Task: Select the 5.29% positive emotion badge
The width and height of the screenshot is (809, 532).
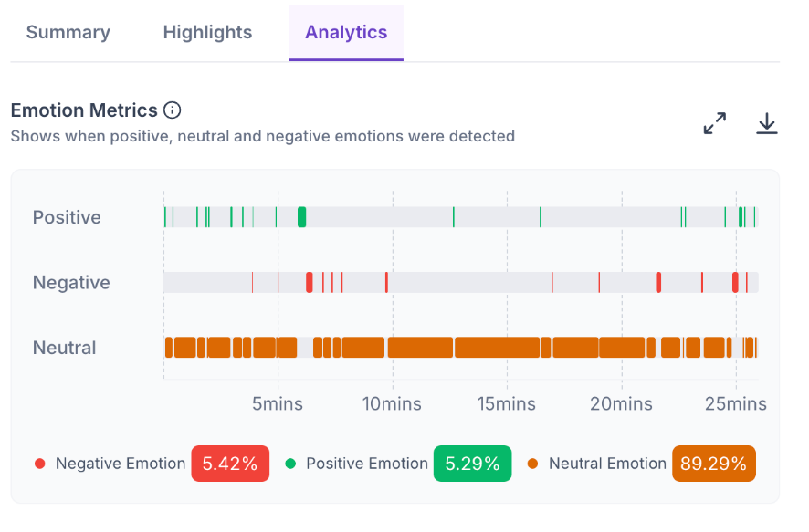Action: point(473,464)
